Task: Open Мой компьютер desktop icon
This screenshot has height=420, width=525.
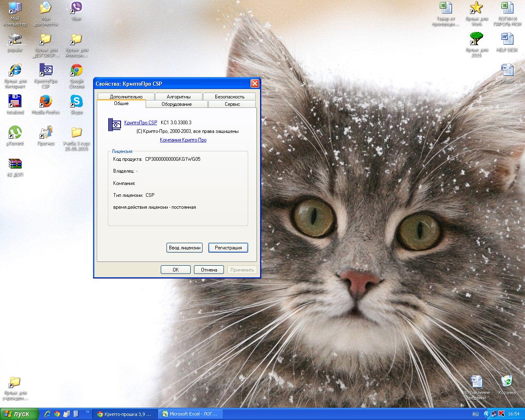Action: (x=15, y=8)
